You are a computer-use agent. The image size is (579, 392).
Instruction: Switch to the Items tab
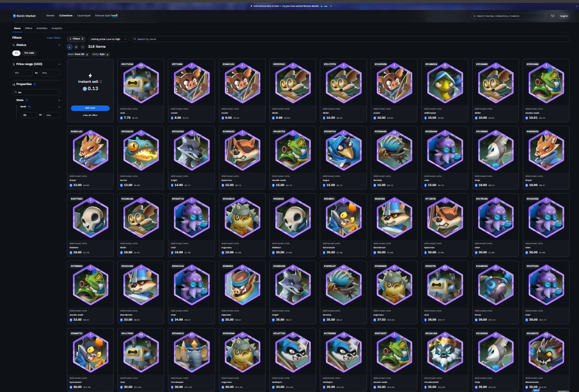pyautogui.click(x=17, y=28)
